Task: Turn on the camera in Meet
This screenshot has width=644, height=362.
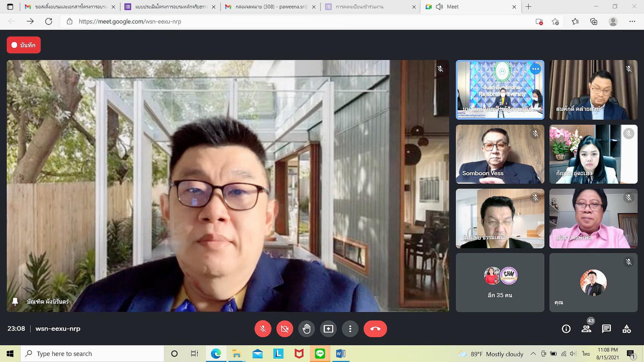Action: pos(285,329)
